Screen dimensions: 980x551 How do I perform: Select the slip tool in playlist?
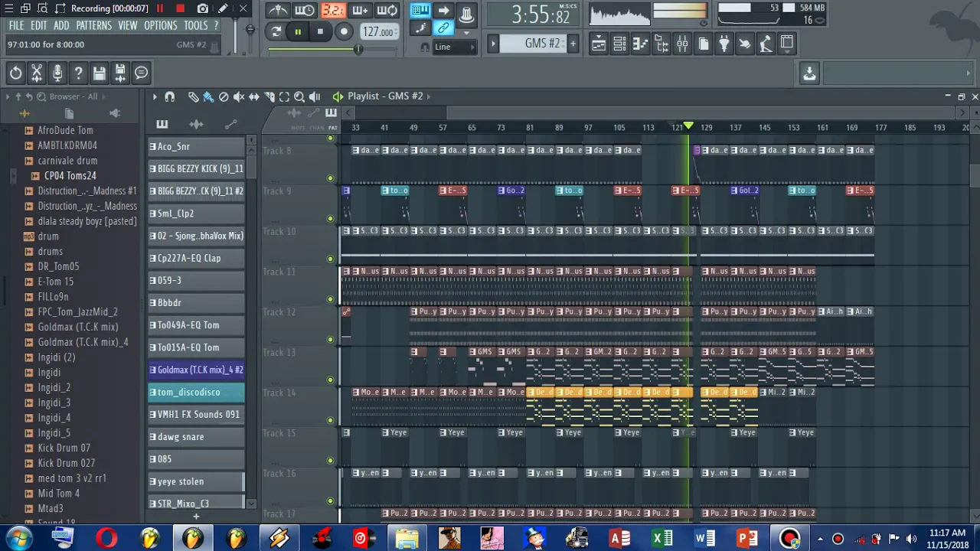[x=254, y=96]
